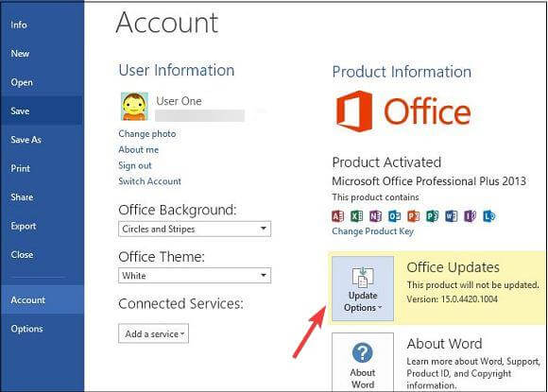Click the "Product Activated" text

pyautogui.click(x=386, y=162)
